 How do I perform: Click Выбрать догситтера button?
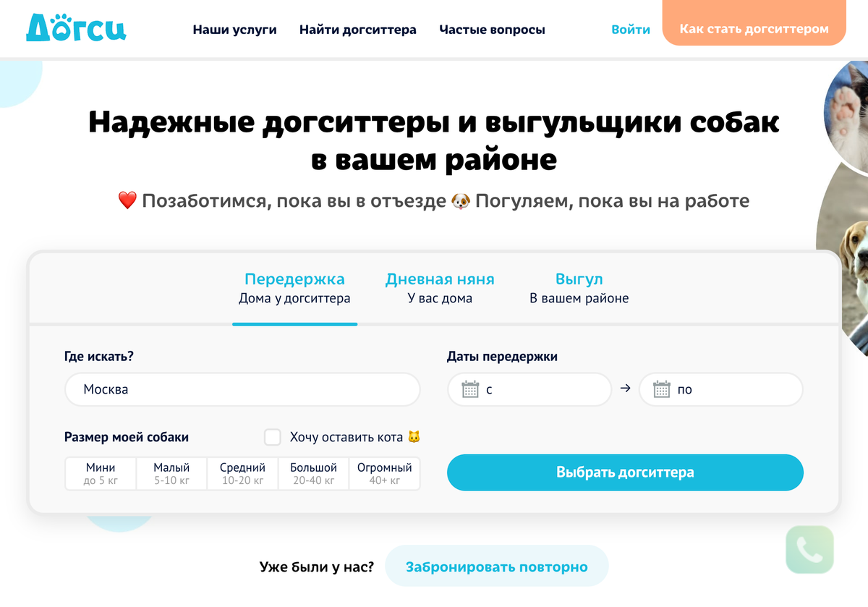click(625, 472)
